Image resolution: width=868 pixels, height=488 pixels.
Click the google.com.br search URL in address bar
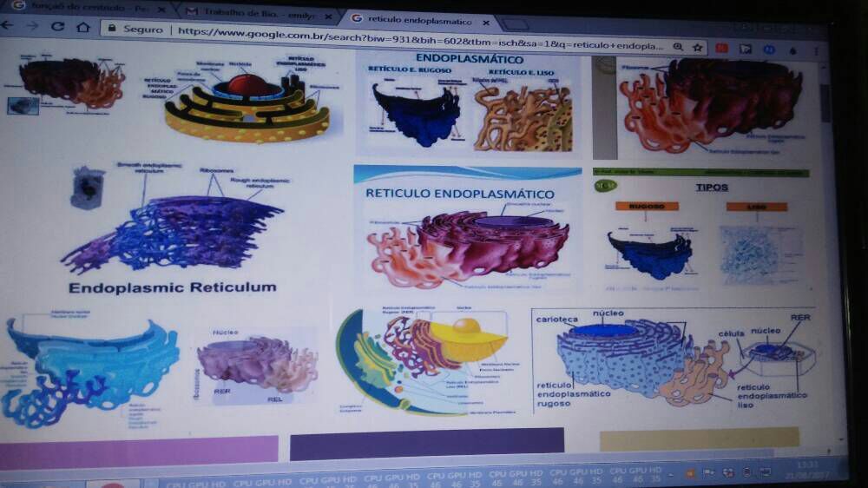tap(419, 37)
